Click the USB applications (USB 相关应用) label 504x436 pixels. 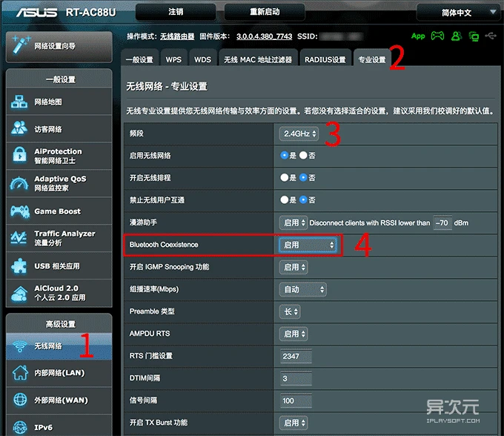57,266
